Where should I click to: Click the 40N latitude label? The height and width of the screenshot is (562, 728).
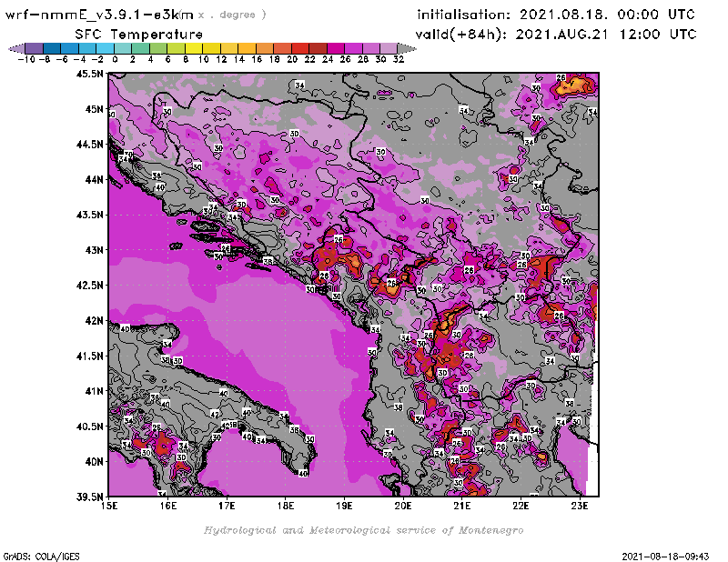[94, 462]
